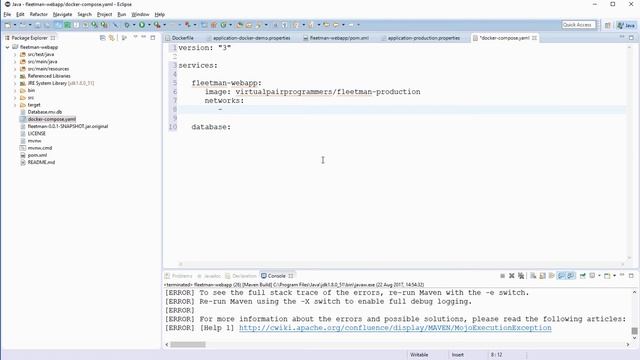Toggle Word Wrap in the console
Screen dimensions: 640x360
(552, 276)
